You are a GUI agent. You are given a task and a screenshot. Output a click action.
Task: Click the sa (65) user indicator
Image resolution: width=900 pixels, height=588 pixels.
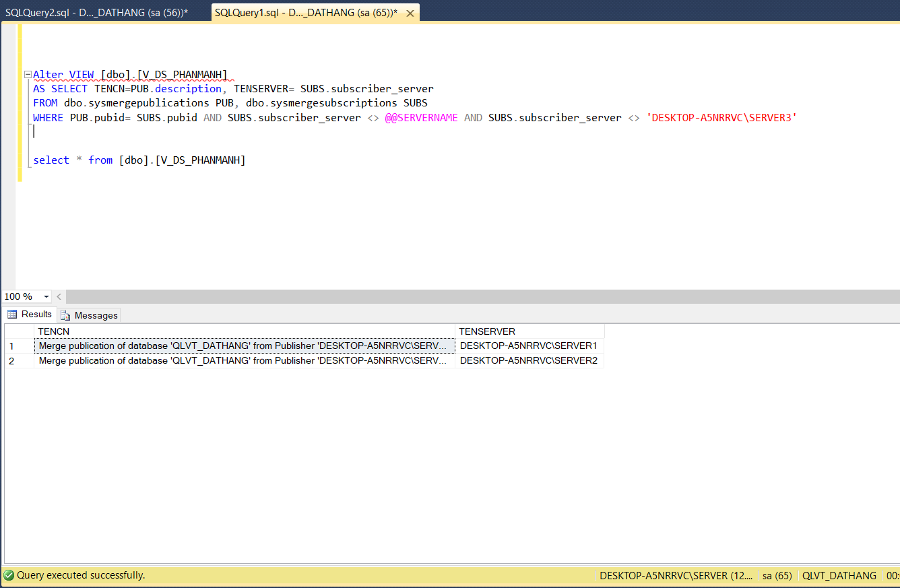(x=777, y=575)
